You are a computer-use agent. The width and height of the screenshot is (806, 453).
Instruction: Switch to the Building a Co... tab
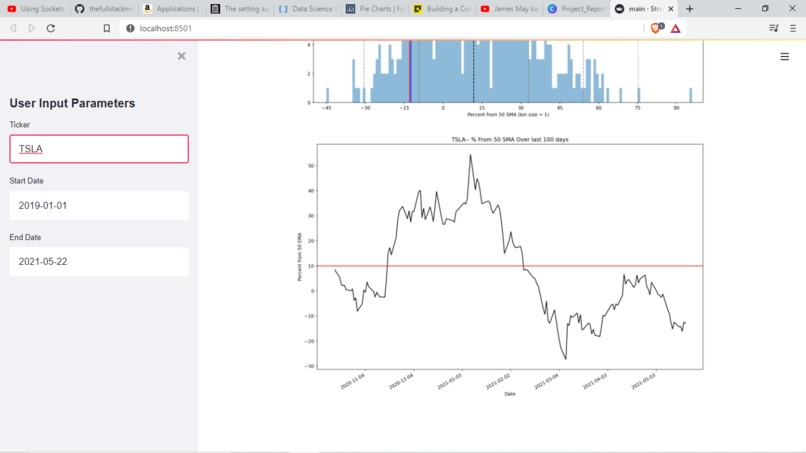[442, 9]
